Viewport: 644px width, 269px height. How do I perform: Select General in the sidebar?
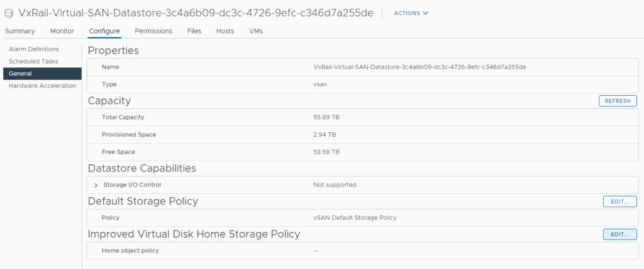[20, 74]
